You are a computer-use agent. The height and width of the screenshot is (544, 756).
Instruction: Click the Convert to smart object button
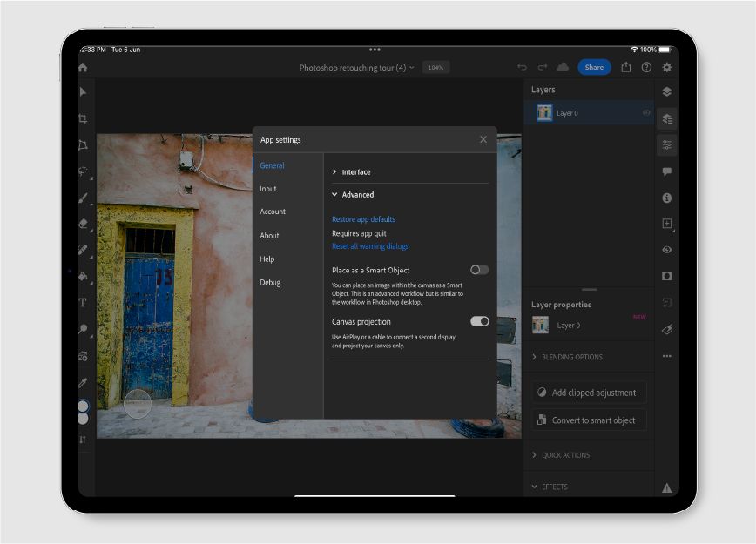pyautogui.click(x=588, y=420)
